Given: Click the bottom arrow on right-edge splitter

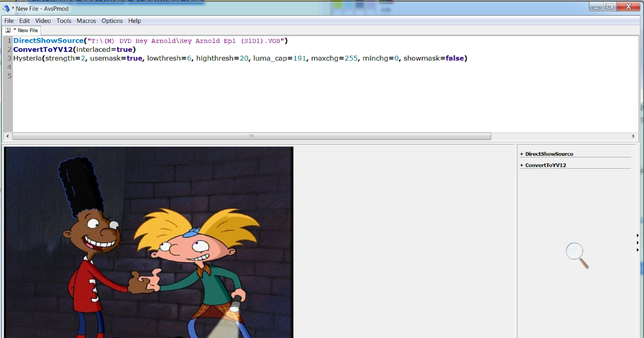Looking at the screenshot, I should pyautogui.click(x=638, y=250).
